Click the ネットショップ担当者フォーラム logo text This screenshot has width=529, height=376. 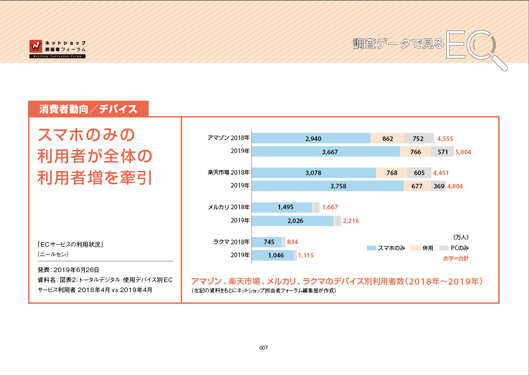click(65, 46)
